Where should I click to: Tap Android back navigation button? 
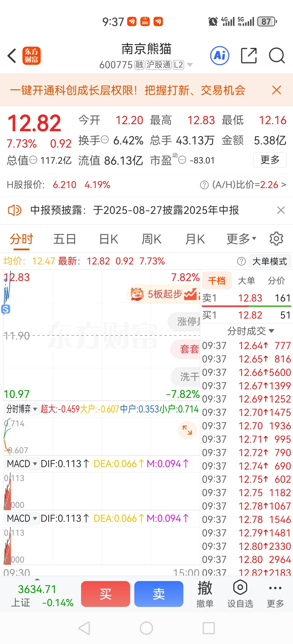[84, 628]
